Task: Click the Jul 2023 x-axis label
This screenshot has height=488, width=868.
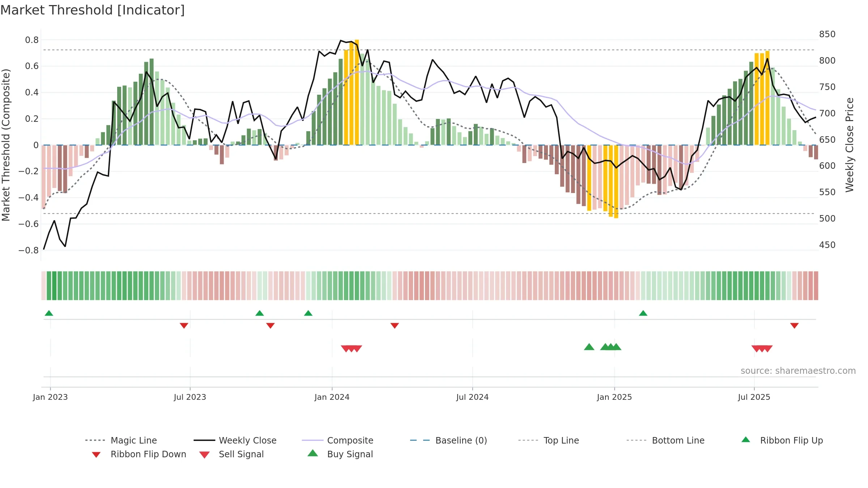Action: (190, 397)
